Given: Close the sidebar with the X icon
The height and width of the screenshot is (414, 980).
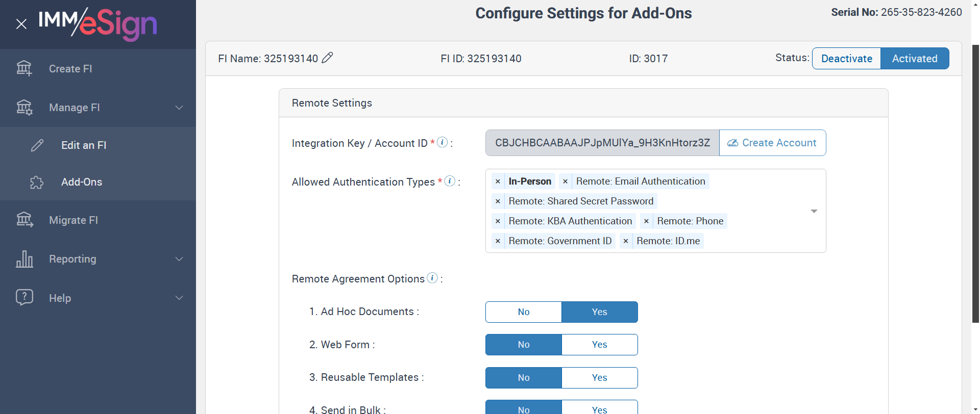Looking at the screenshot, I should [x=21, y=24].
